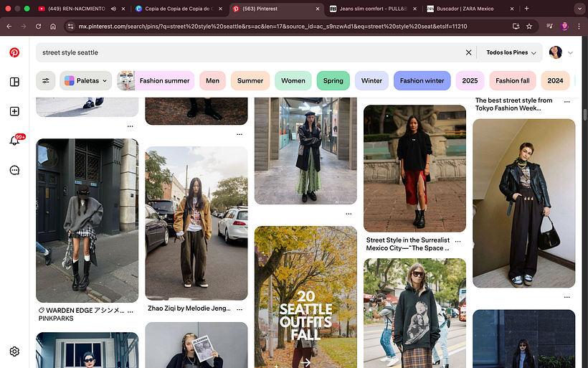Toggle the Fashion winter filter chip
The width and height of the screenshot is (588, 368).
pyautogui.click(x=422, y=81)
